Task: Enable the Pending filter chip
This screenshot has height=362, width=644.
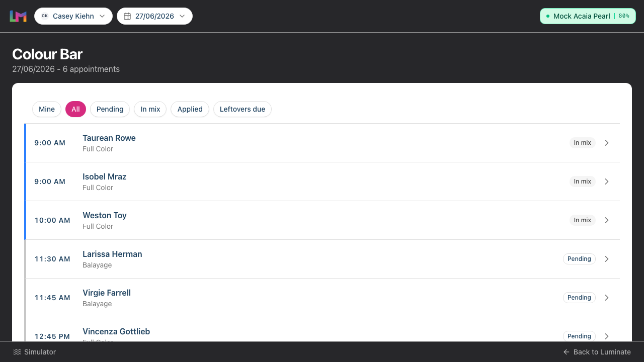Action: [x=110, y=109]
